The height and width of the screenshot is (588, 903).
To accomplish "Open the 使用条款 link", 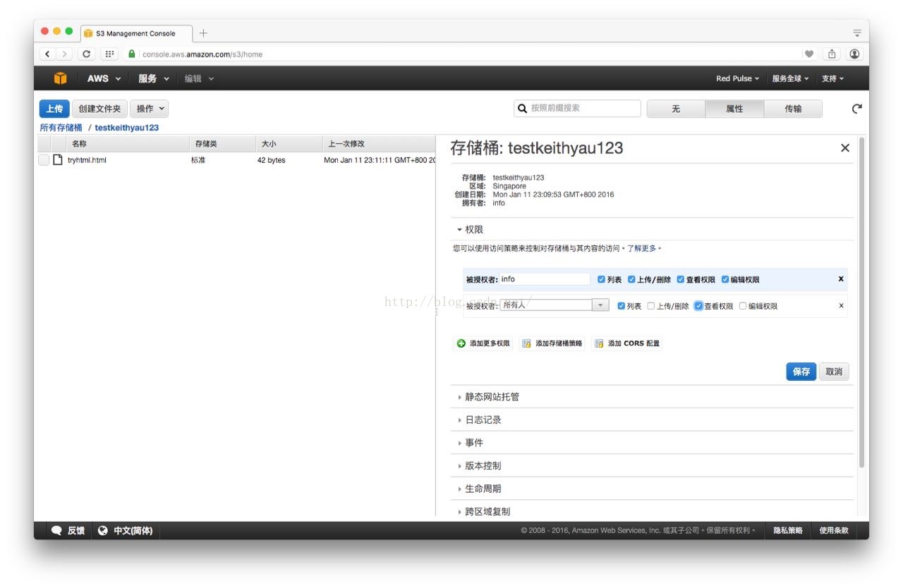I will 834,530.
